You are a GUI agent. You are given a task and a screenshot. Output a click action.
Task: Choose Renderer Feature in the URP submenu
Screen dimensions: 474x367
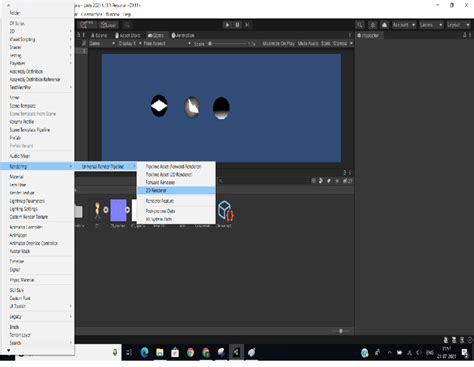[x=176, y=201]
